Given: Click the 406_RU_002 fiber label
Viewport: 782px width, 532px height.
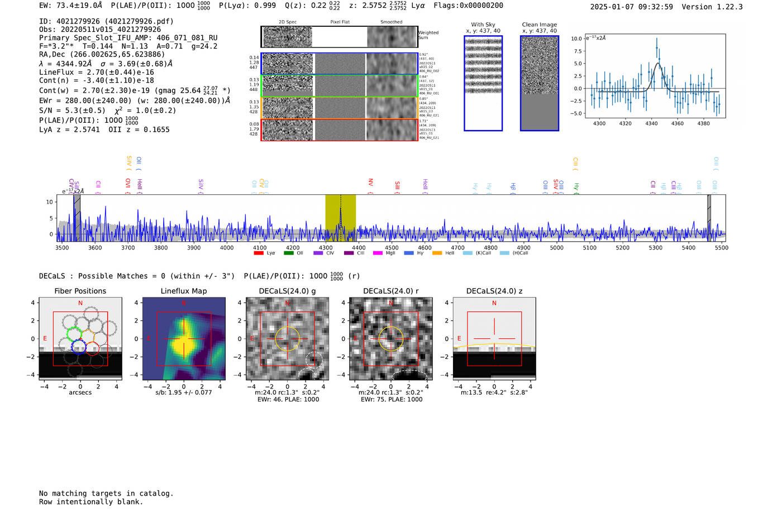Looking at the screenshot, I should (429, 71).
